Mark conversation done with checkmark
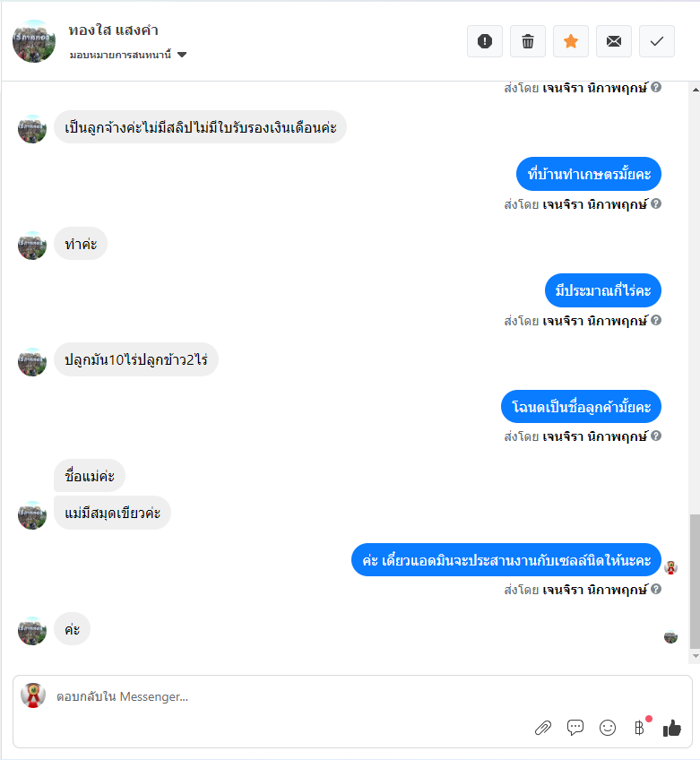 click(657, 41)
